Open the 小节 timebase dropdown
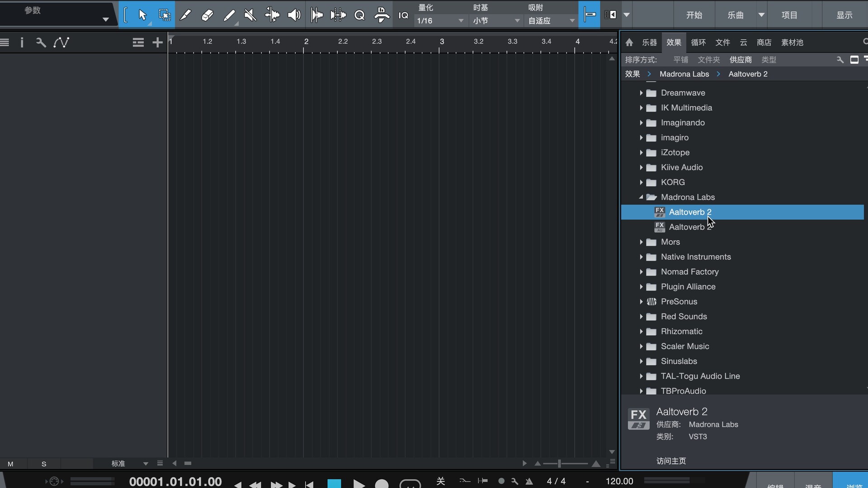This screenshot has width=868, height=488. point(496,21)
